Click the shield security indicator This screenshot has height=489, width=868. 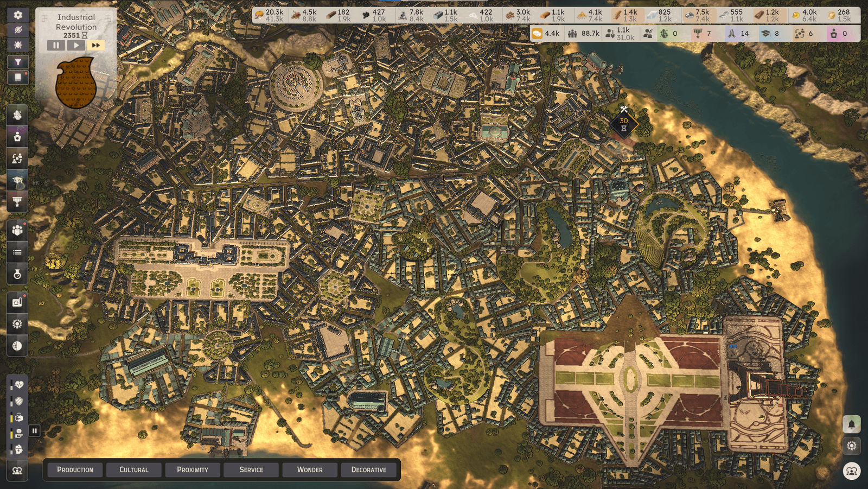point(19,401)
